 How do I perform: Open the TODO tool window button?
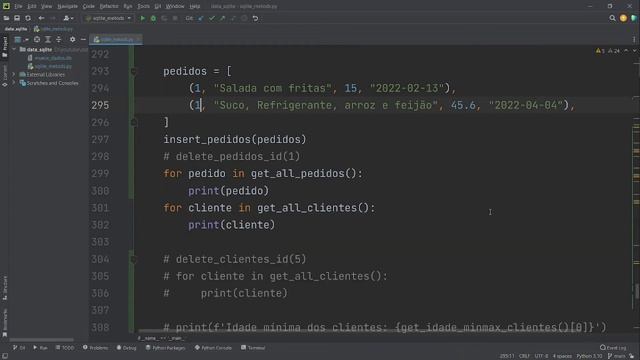65,348
